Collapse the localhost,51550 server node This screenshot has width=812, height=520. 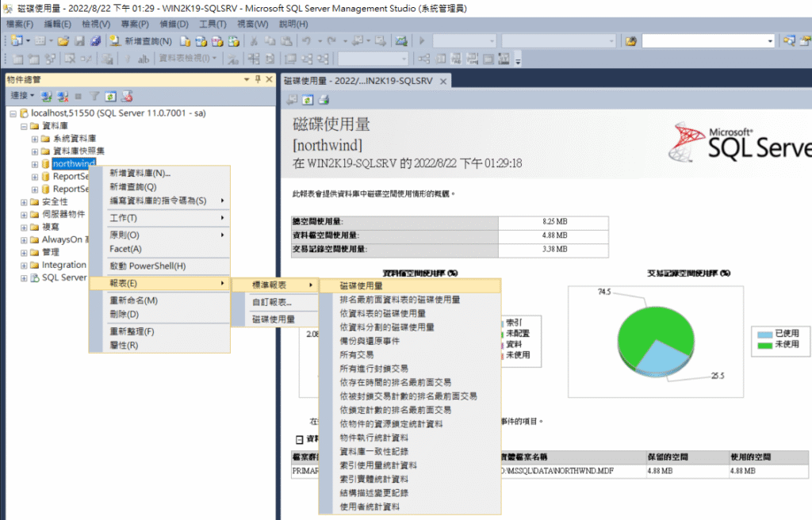13,113
